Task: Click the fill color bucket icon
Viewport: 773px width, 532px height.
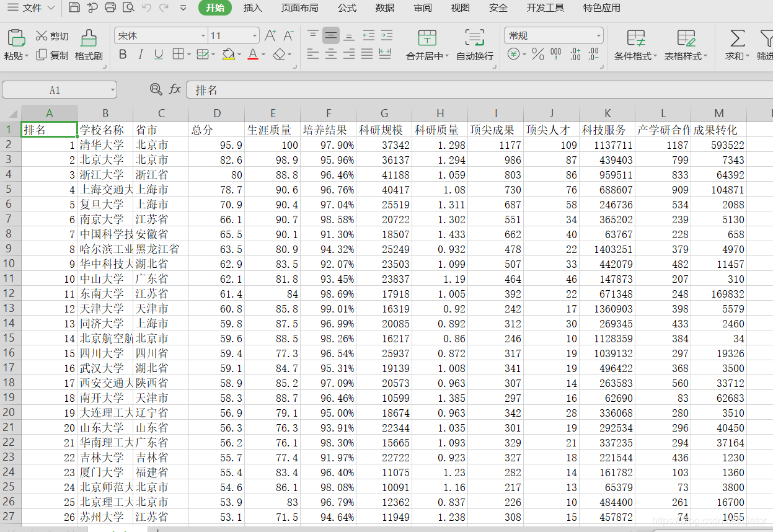Action: pos(228,55)
